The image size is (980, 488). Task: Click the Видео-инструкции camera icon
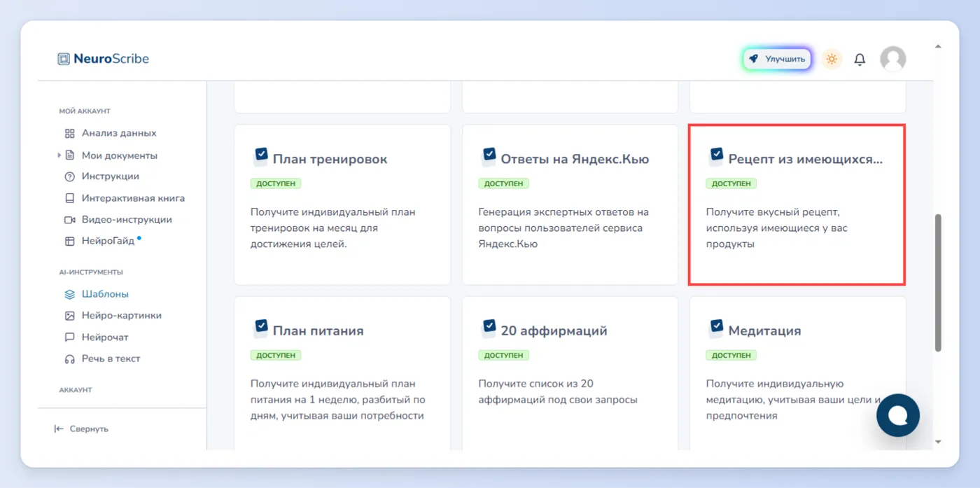click(x=69, y=220)
